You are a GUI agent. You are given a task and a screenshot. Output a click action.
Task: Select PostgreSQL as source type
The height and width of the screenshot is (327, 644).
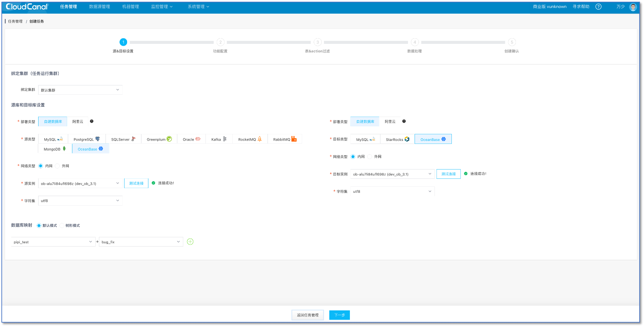[x=86, y=139]
